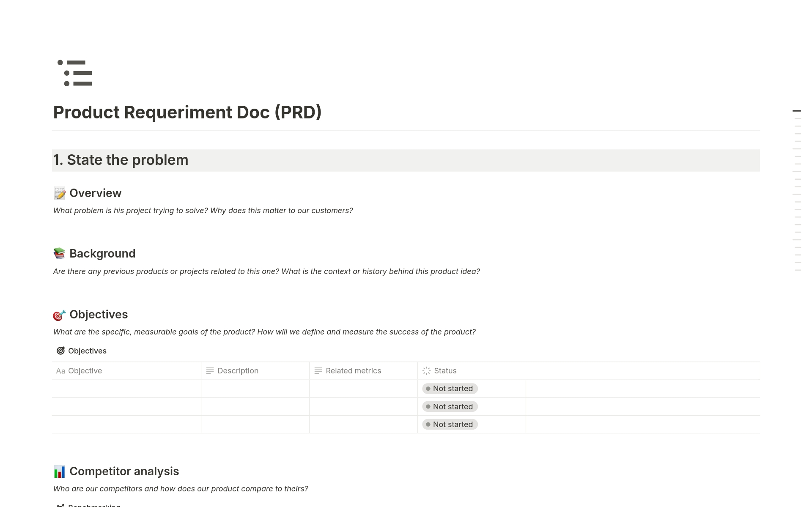Click the dart target emoji beside Objectives heading
This screenshot has width=812, height=507.
point(60,315)
